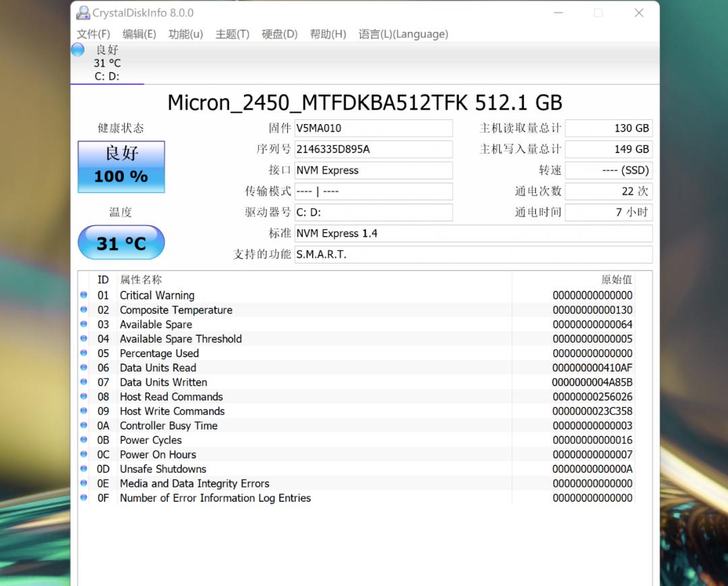
Task: Click the status light for Media and Data Integrity Errors
Action: (x=83, y=483)
